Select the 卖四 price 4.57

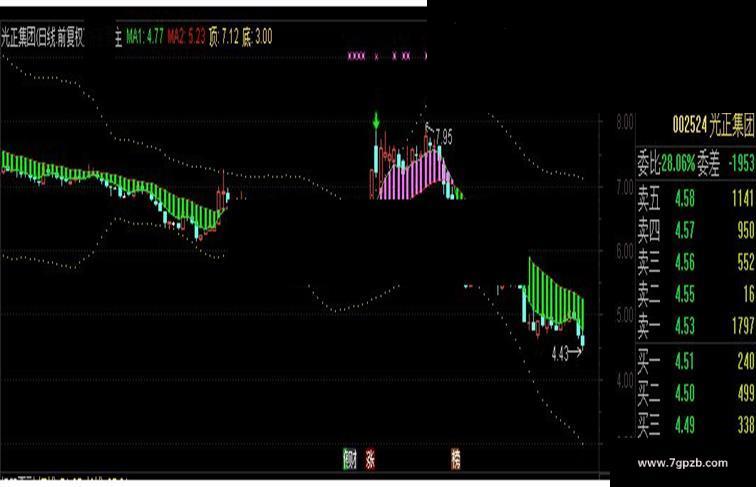[x=685, y=230]
